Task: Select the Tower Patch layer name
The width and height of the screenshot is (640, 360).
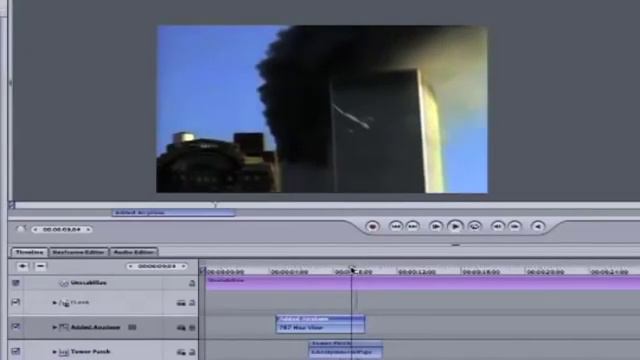Action: tap(90, 351)
